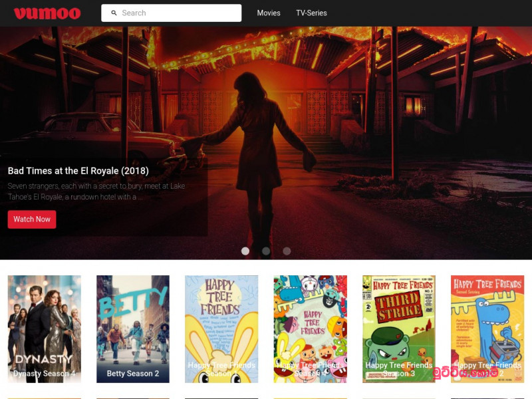Open the Betty Season 2 poster
532x399 pixels.
point(133,329)
